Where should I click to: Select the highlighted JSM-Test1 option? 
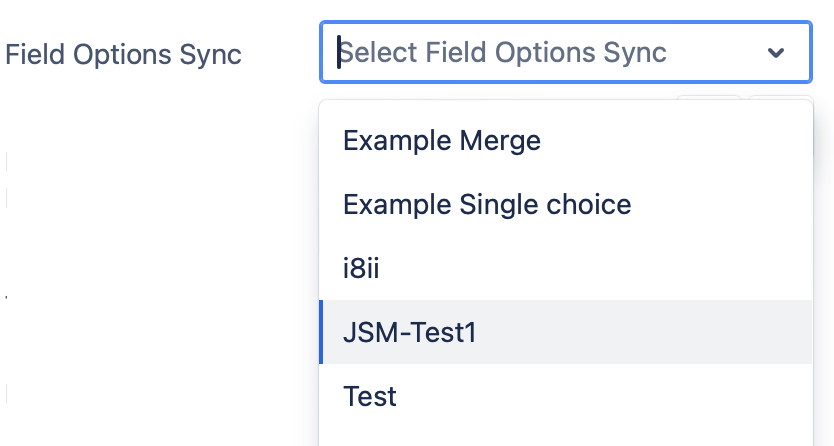pyautogui.click(x=409, y=332)
